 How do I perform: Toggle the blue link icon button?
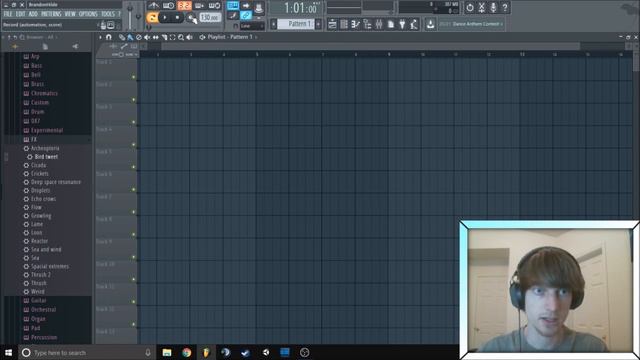pos(246,16)
